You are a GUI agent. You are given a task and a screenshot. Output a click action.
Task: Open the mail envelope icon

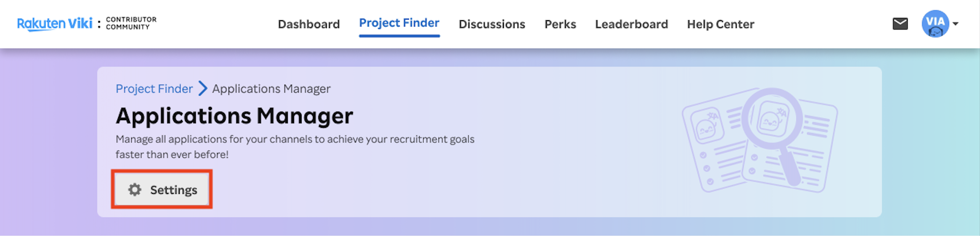point(900,24)
